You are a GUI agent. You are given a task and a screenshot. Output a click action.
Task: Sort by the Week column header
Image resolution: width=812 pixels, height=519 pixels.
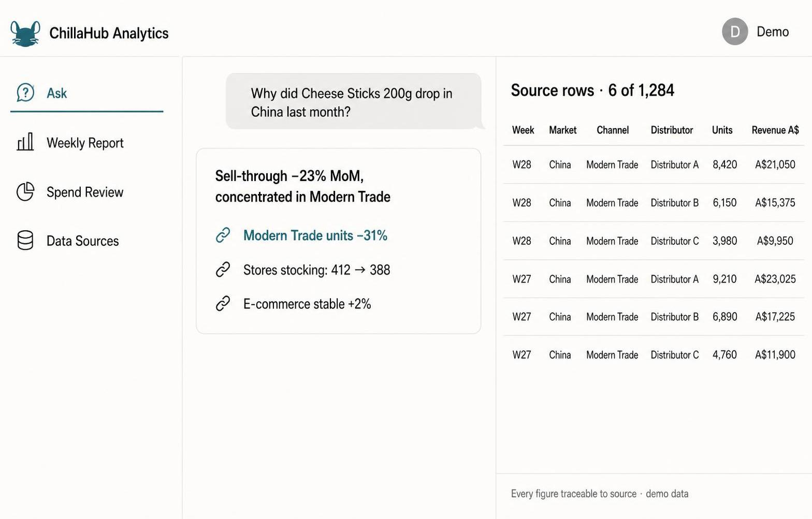pos(523,130)
